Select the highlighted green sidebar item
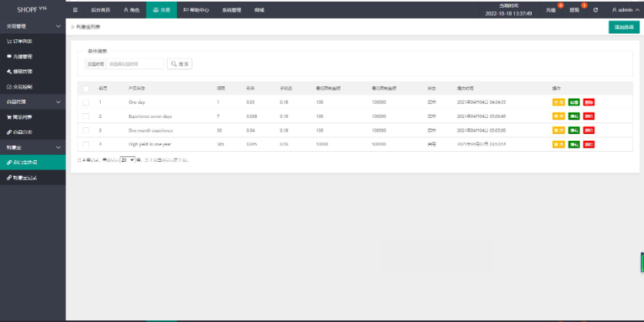644x322 pixels. pos(32,163)
